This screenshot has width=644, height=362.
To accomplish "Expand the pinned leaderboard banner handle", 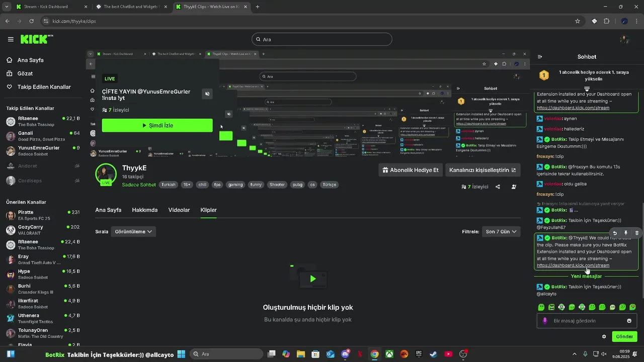I will (587, 89).
